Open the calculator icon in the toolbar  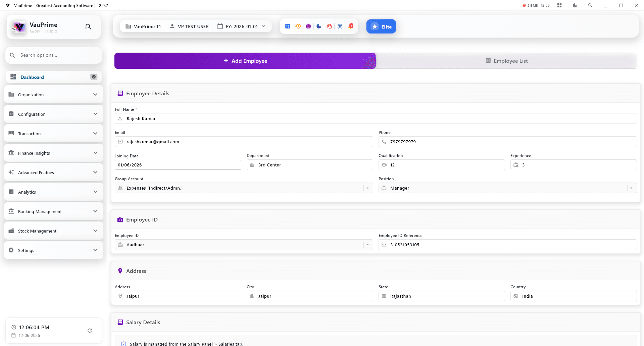pos(288,26)
